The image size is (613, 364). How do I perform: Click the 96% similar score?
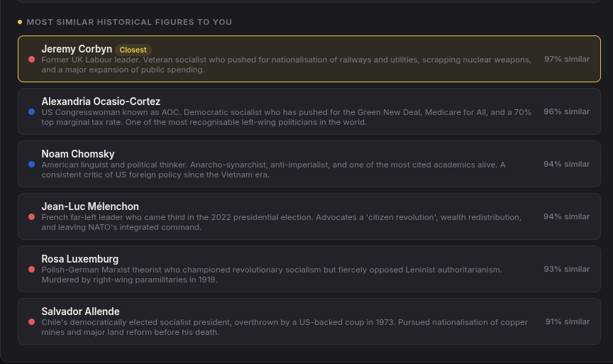pos(566,111)
